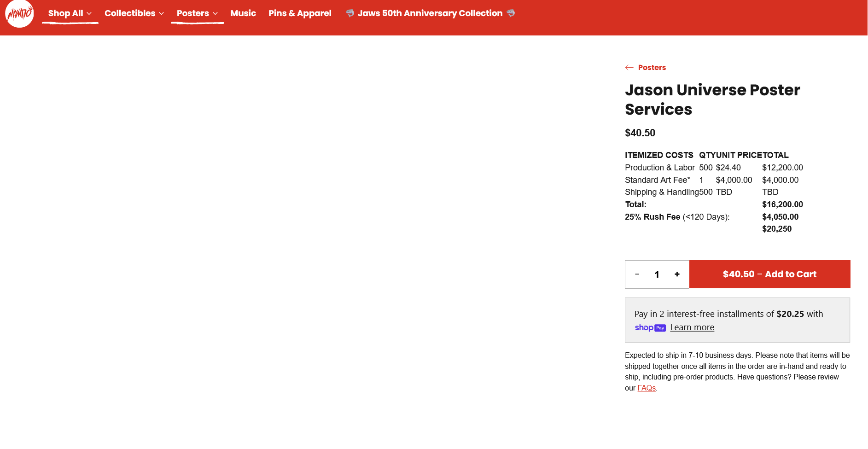
Task: Click the Mondo logo icon
Action: tap(19, 13)
